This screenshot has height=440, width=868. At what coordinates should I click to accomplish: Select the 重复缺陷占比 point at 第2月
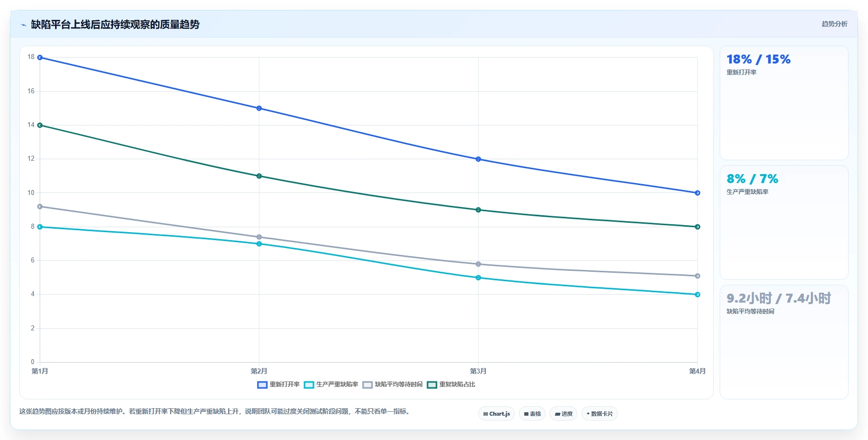pyautogui.click(x=259, y=176)
